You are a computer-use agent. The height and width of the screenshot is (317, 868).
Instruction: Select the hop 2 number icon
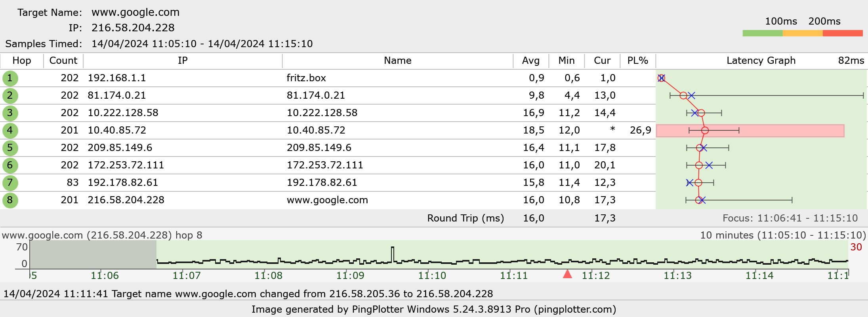10,95
